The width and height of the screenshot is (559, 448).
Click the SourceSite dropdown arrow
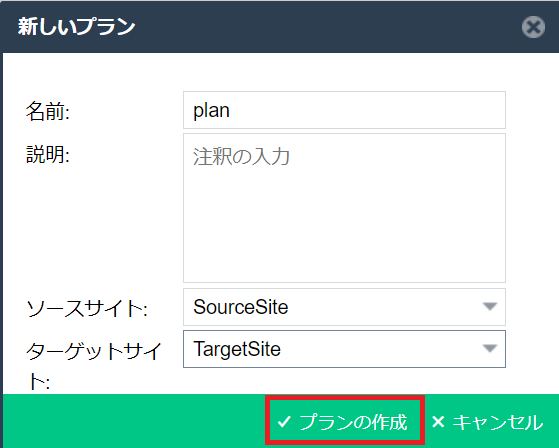490,307
